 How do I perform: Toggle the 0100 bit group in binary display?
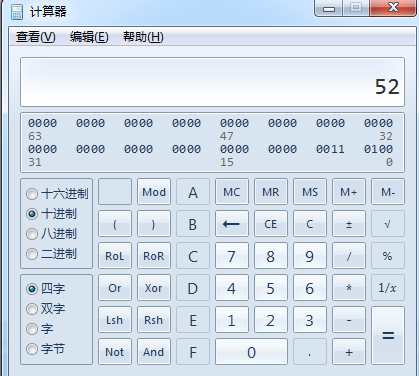pos(378,149)
